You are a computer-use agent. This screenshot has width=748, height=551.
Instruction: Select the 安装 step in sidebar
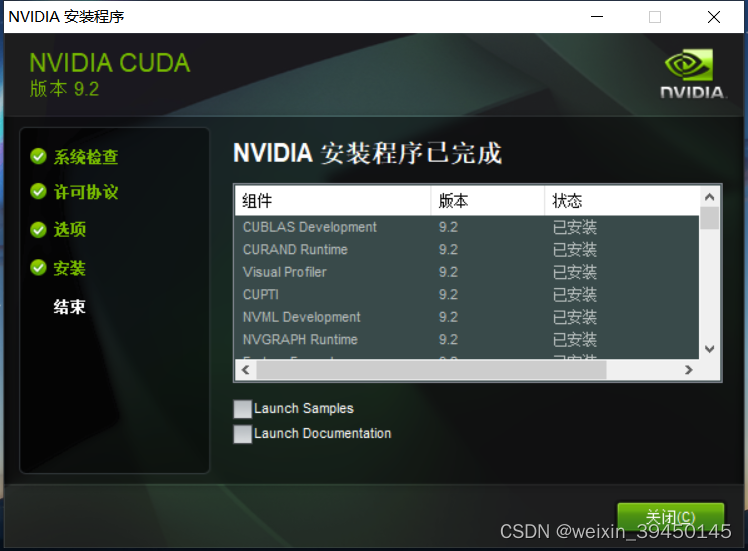coord(70,268)
